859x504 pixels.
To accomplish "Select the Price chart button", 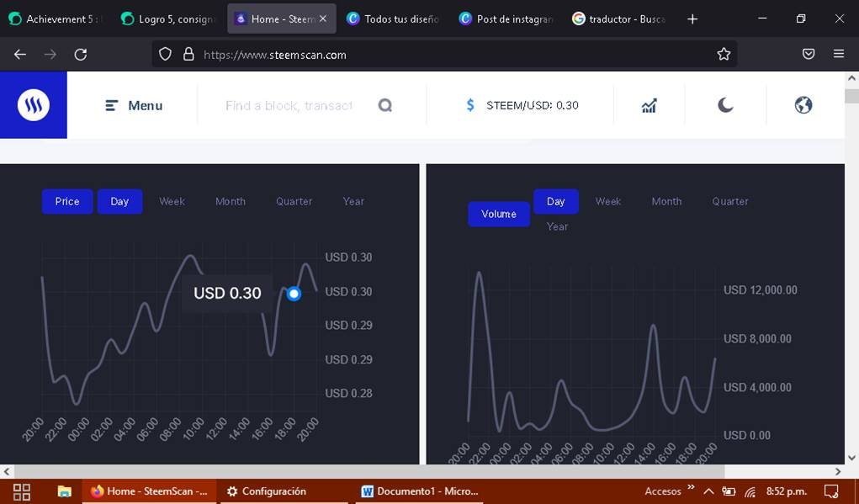I will tap(67, 202).
